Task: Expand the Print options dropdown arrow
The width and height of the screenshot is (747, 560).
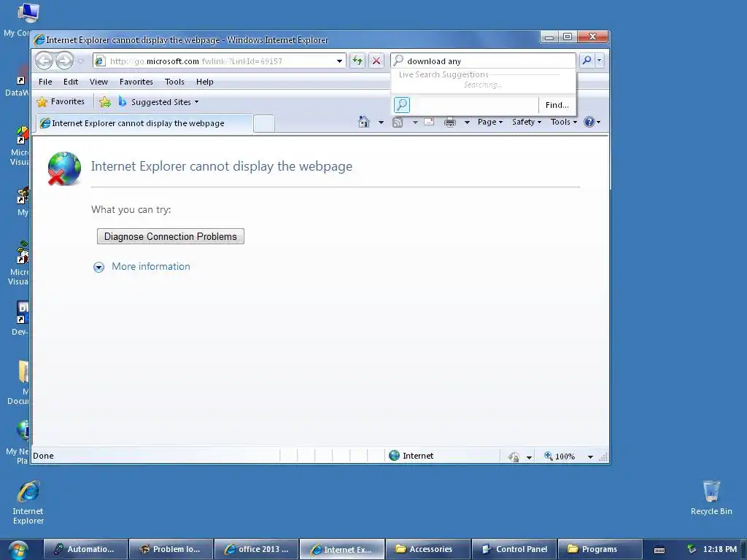Action: coord(467,122)
